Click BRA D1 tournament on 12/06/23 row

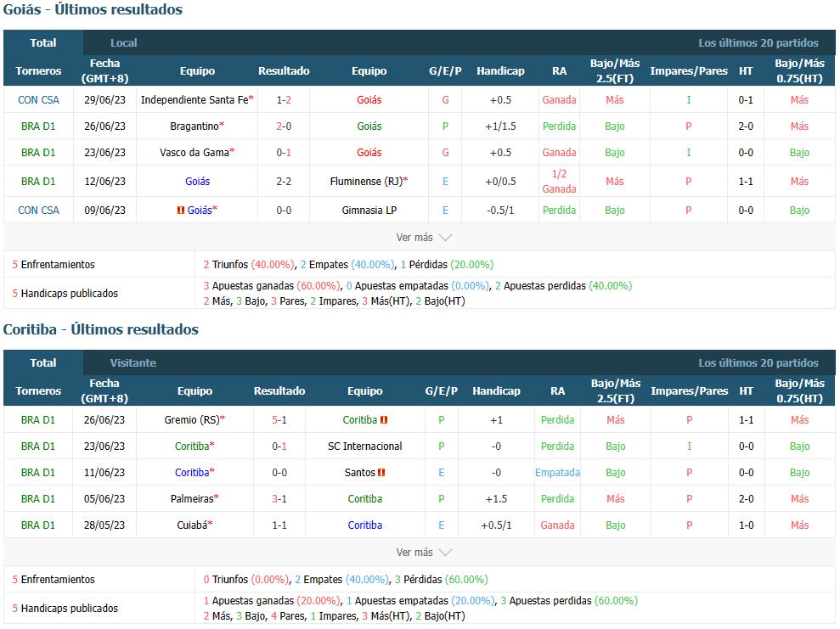pos(38,182)
